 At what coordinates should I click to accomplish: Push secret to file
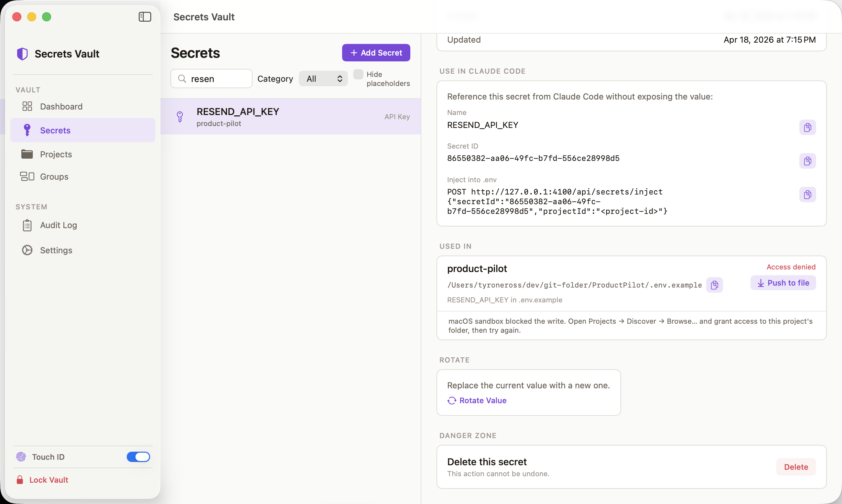[x=783, y=283]
